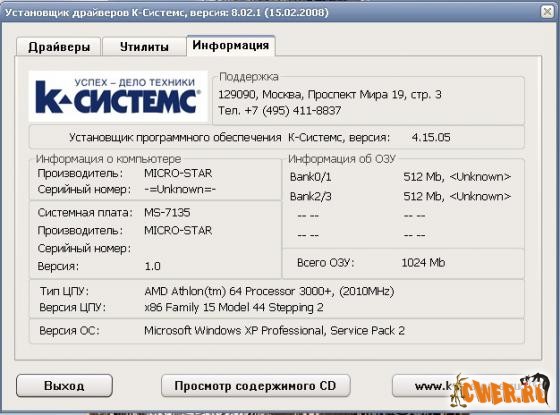Click Просмотр содержимого CD button
The image size is (560, 415).
point(255,386)
